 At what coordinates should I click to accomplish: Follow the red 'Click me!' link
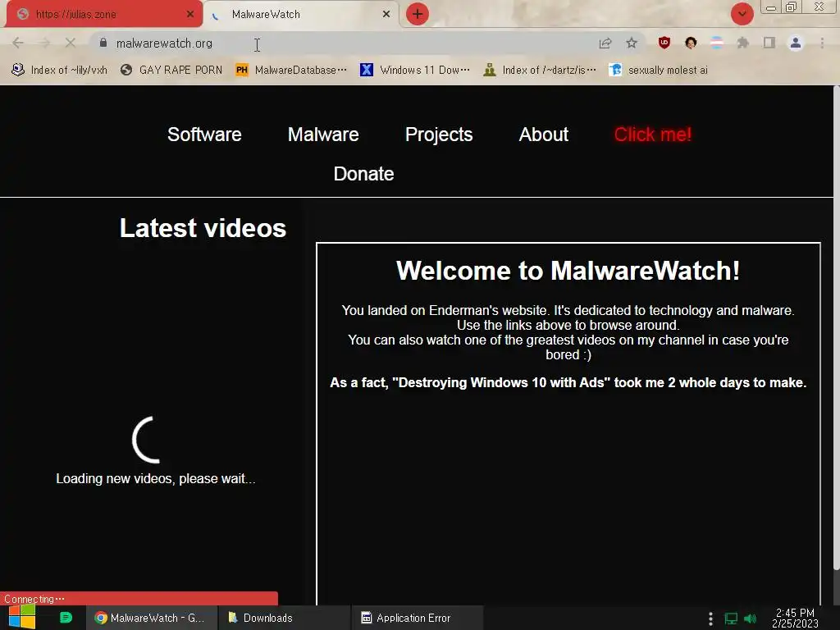[652, 135]
